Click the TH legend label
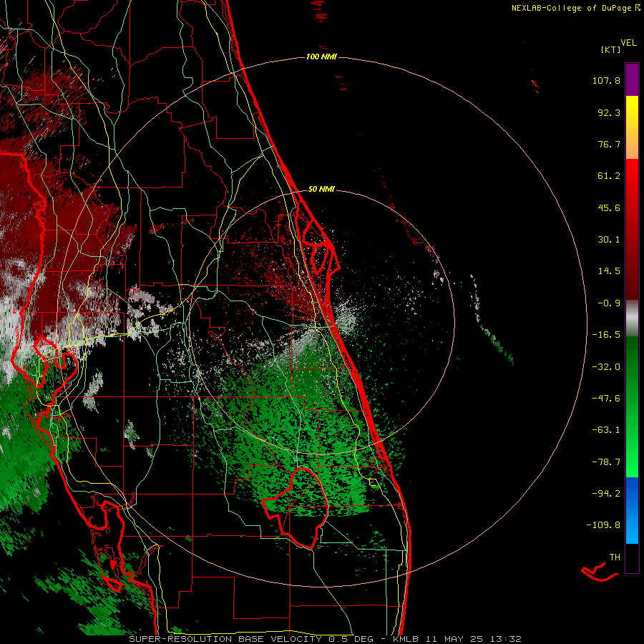The height and width of the screenshot is (644, 644). point(615,557)
